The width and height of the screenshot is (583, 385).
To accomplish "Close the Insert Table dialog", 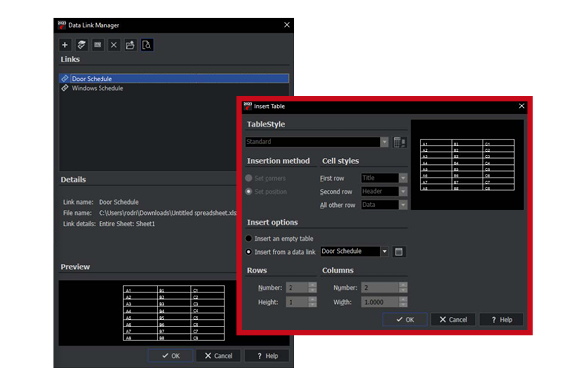I will click(521, 106).
